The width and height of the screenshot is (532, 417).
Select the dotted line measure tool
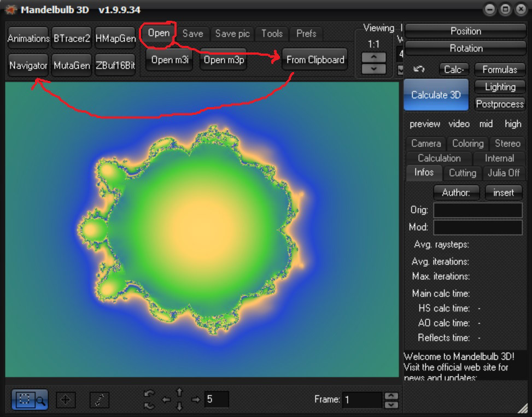(x=99, y=400)
